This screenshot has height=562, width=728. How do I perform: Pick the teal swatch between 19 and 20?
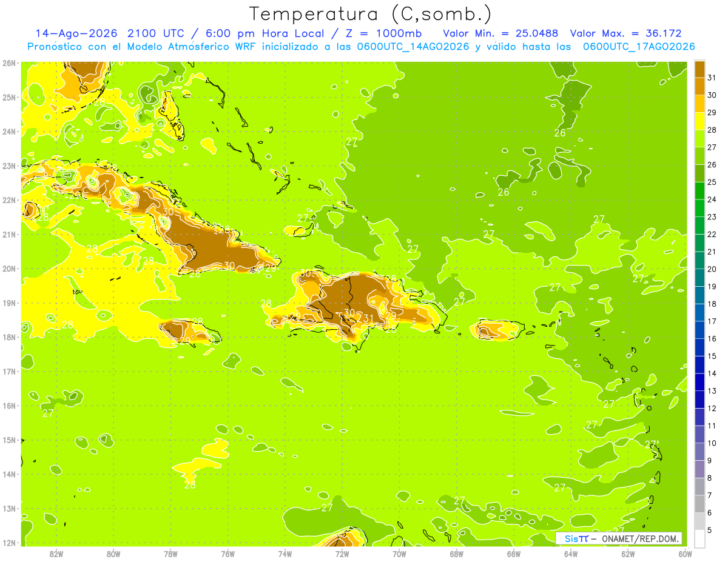699,278
